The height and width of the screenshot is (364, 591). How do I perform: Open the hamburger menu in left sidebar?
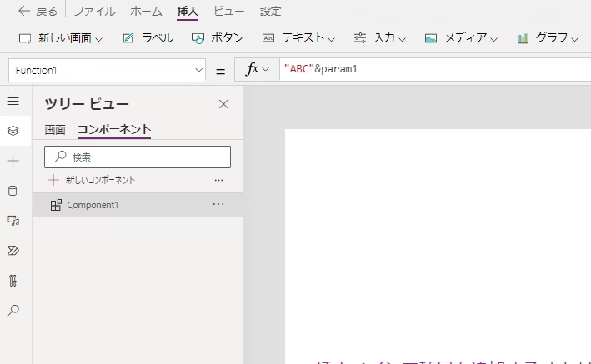coord(13,101)
